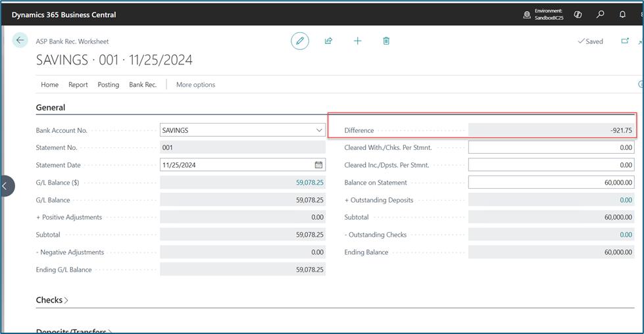Collapse the General section heading
Image resolution: width=644 pixels, height=334 pixels.
coord(51,108)
